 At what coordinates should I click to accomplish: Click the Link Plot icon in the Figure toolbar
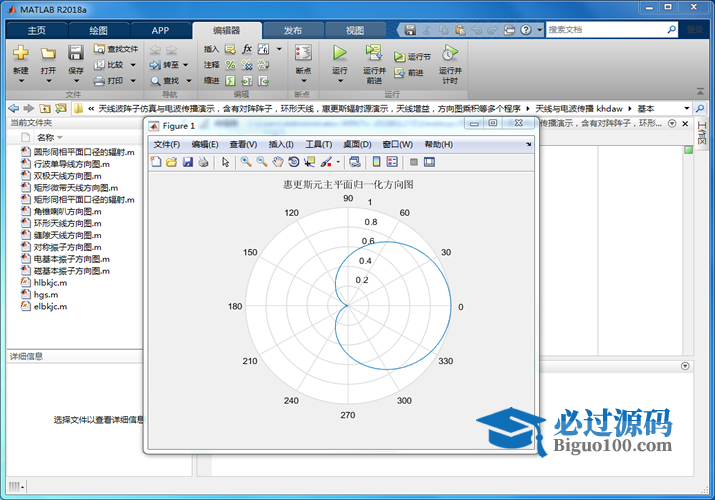(354, 162)
